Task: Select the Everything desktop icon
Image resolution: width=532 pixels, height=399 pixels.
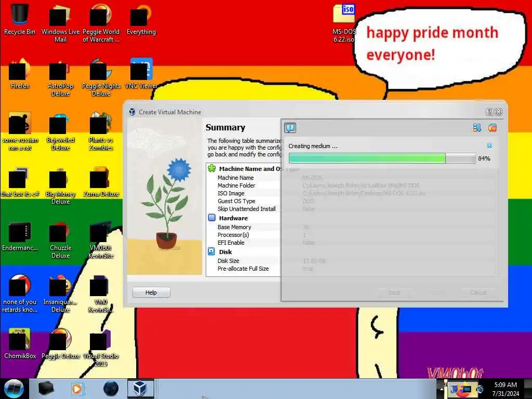Action: [x=141, y=20]
